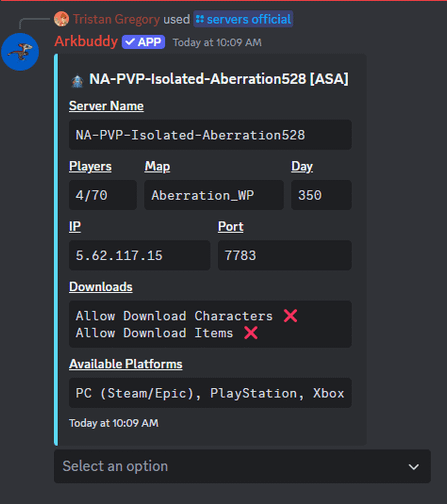The image size is (447, 504).
Task: Click the Allow Download Items text
Action: [x=154, y=333]
